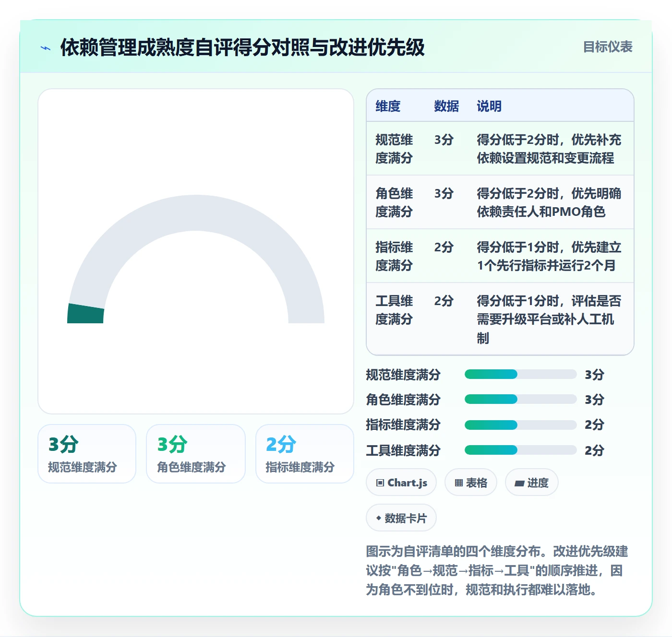Click the 数据 column header
The image size is (672, 637).
coord(446,106)
